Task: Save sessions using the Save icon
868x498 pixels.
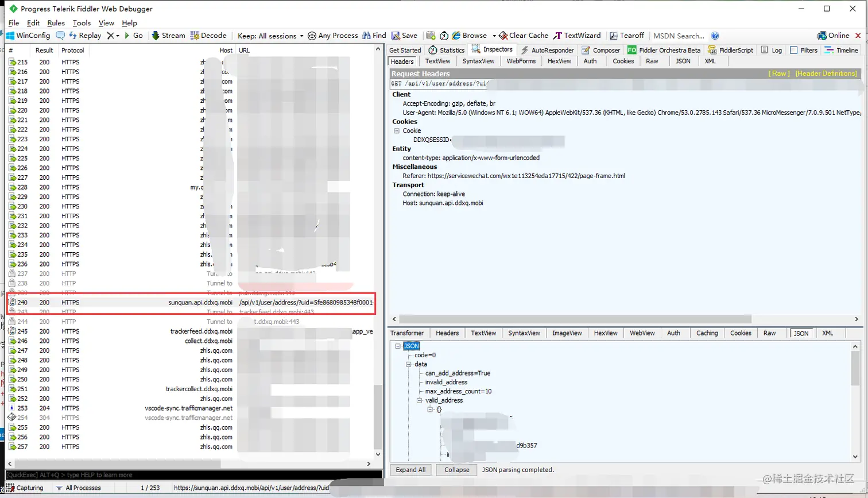Action: point(404,36)
